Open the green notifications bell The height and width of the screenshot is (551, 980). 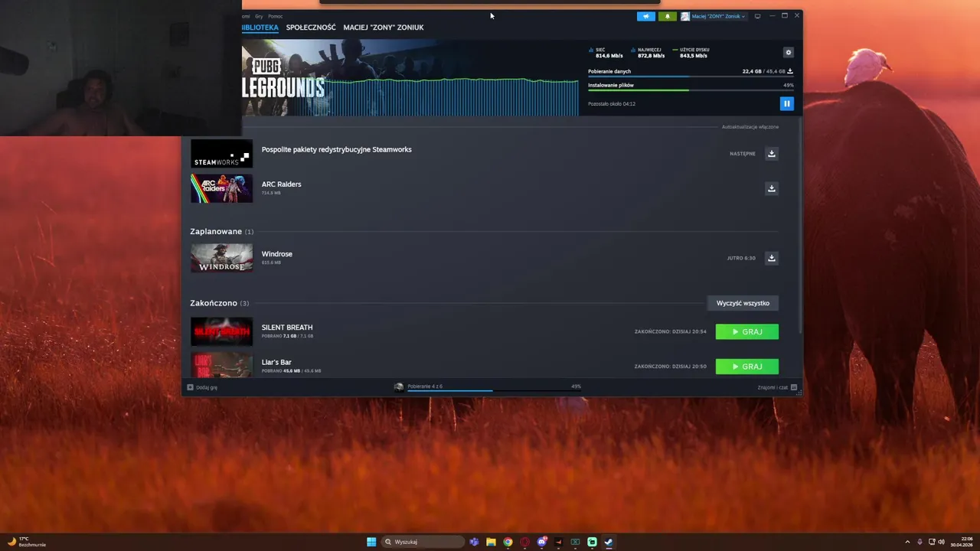(667, 16)
